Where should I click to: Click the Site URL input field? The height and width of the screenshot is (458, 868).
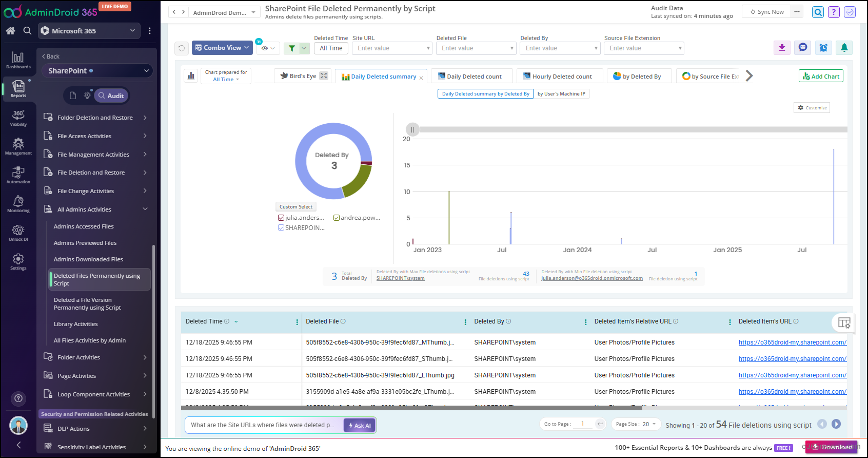392,48
